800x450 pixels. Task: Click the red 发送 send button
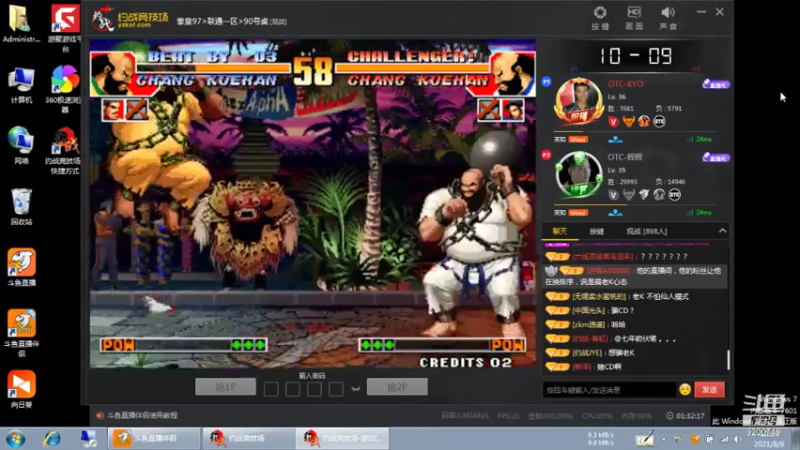[709, 390]
